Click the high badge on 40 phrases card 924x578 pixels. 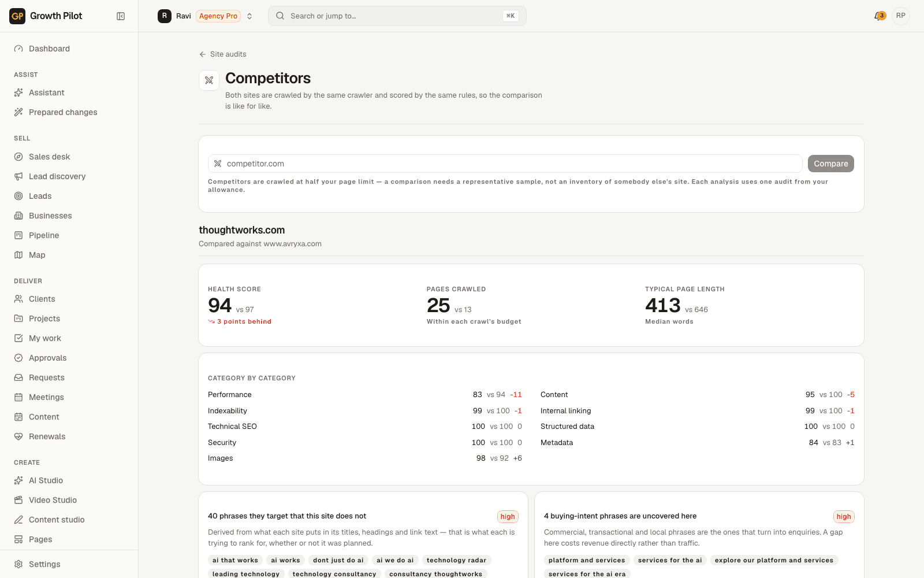point(508,517)
